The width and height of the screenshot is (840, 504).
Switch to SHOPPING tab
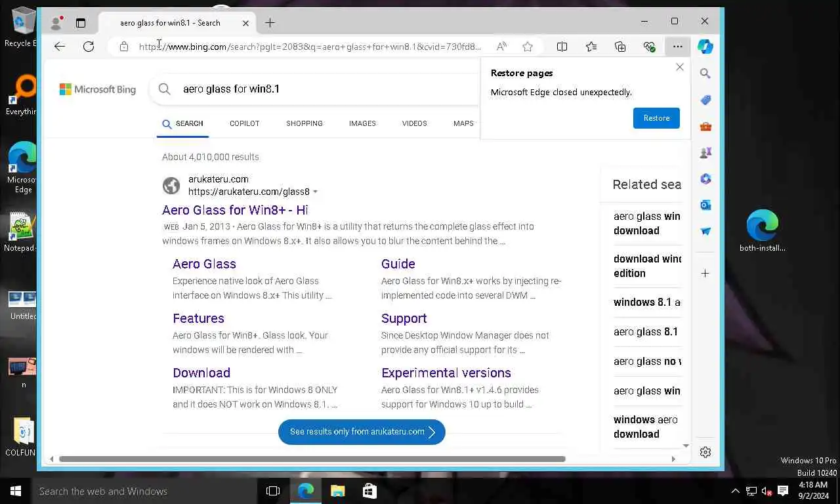point(304,123)
